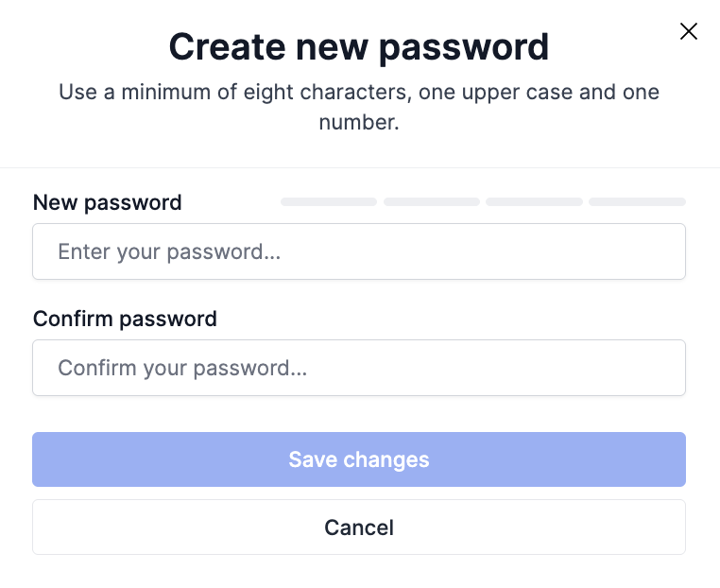720x588 pixels.
Task: Click the Cancel button
Action: click(x=359, y=527)
